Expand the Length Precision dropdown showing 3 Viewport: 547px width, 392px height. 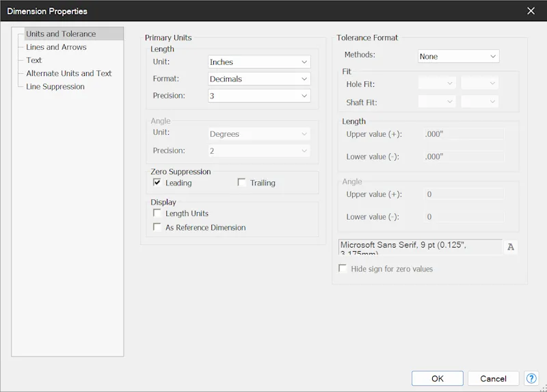click(259, 96)
